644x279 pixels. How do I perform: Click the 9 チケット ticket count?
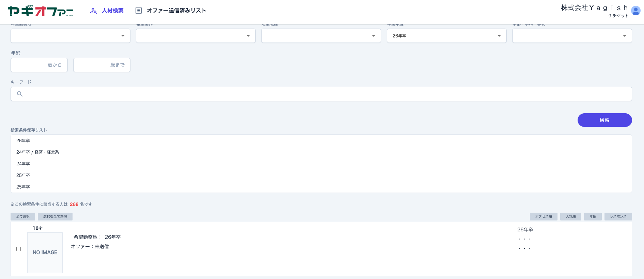(618, 16)
